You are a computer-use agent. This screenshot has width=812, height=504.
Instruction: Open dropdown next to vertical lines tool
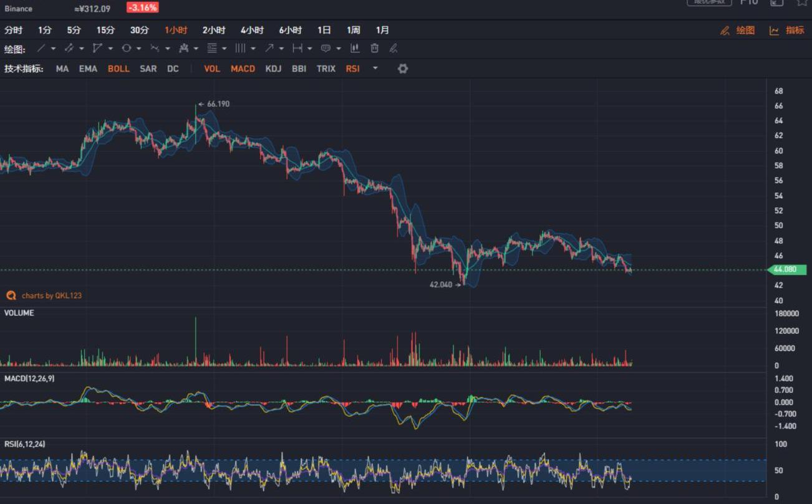click(x=253, y=49)
